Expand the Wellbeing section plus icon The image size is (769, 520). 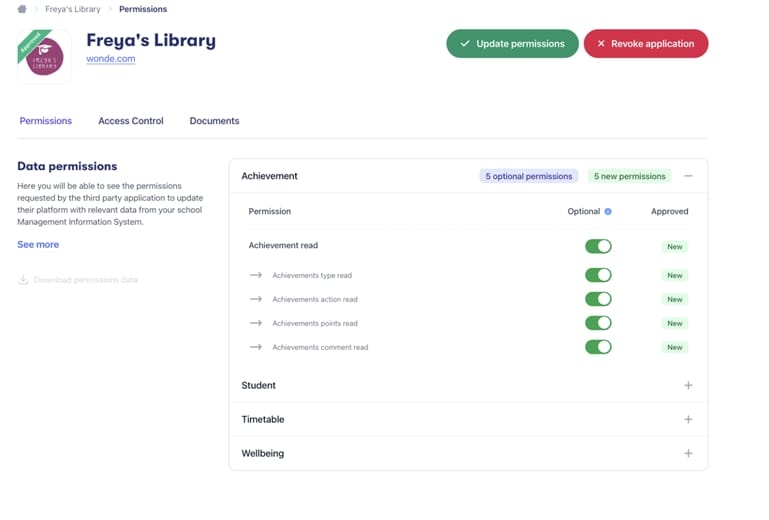pos(688,453)
